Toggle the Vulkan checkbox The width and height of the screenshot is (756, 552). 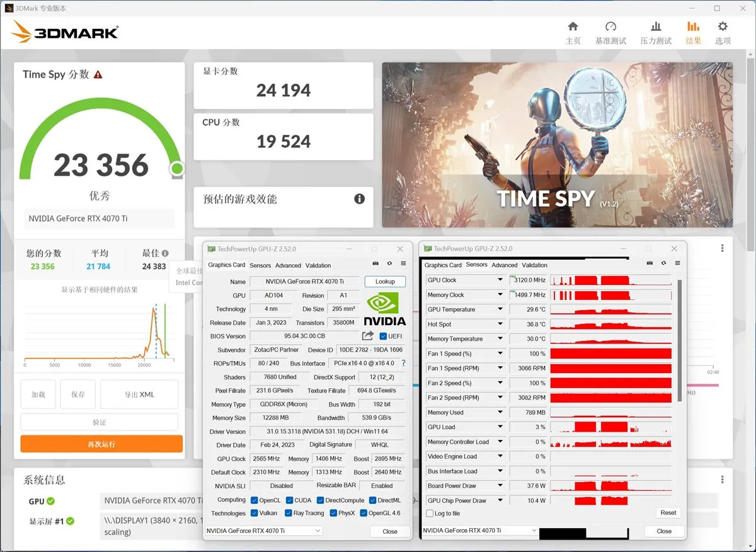pos(255,513)
